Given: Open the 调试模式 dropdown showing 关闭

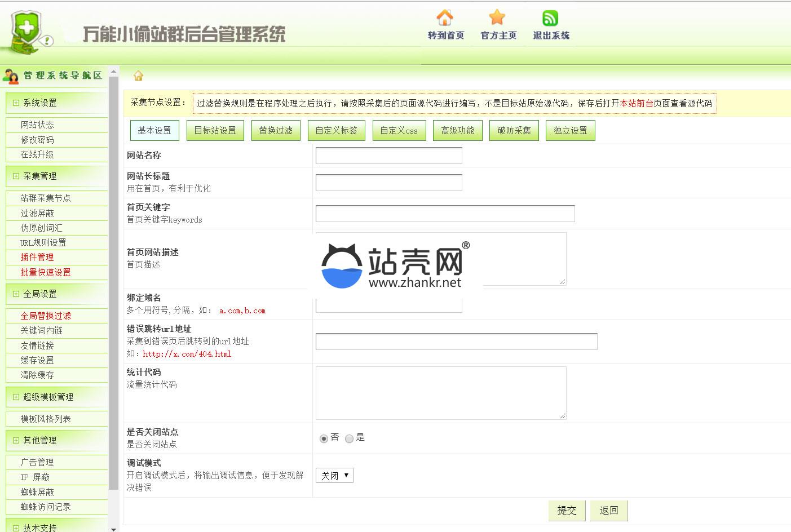Looking at the screenshot, I should point(334,476).
